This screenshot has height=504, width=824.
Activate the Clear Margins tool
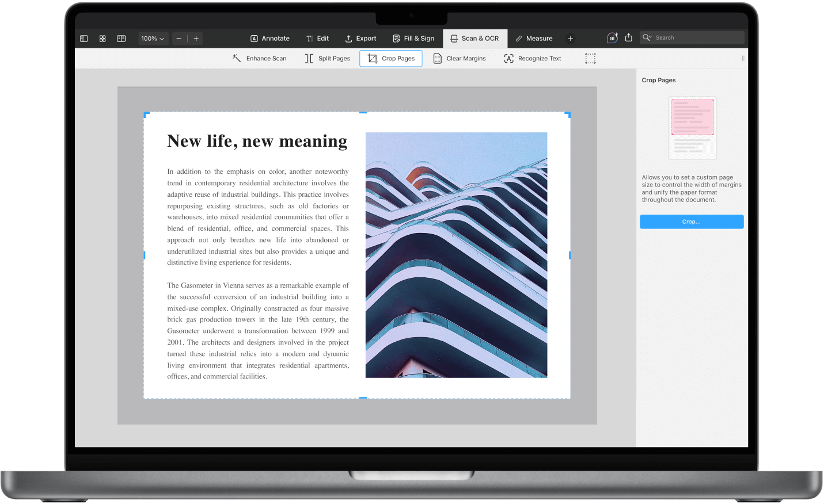460,59
